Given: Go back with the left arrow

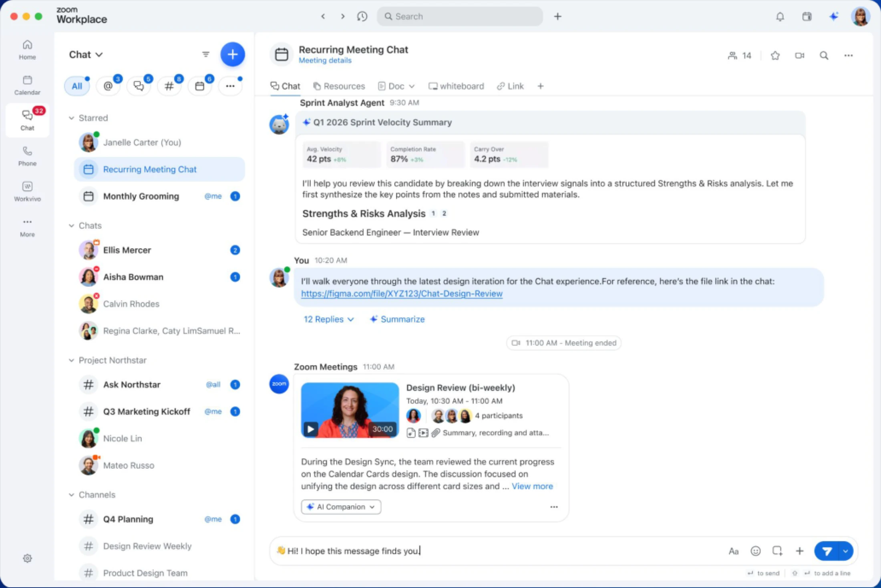Looking at the screenshot, I should click(323, 16).
